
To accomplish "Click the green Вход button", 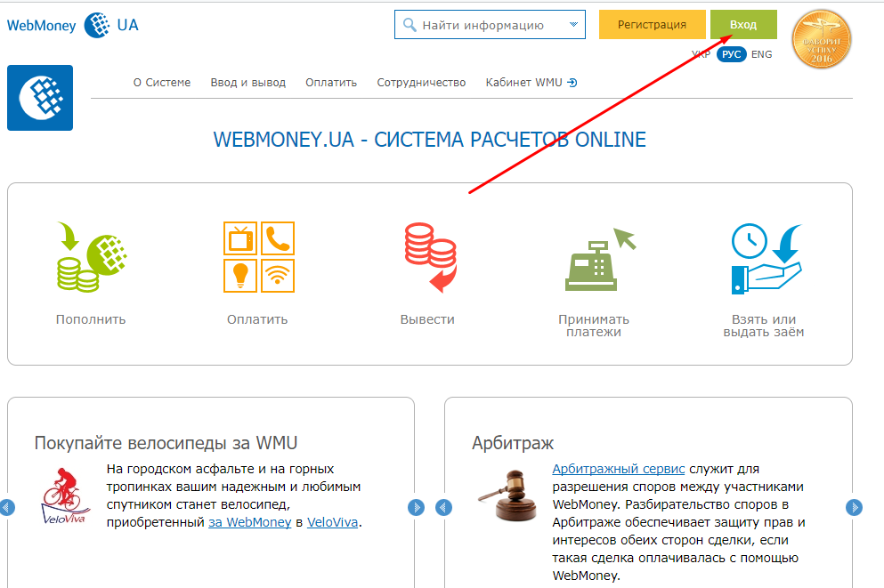I will click(x=743, y=25).
